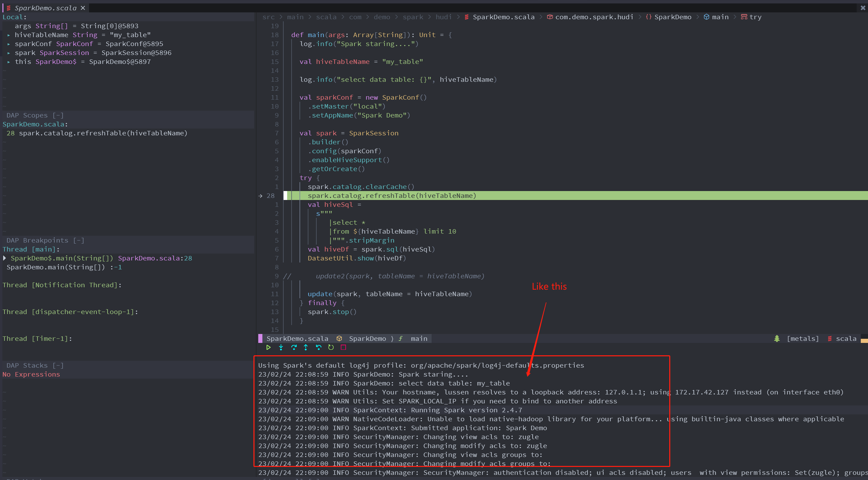Select the SparkDemo.scala tab

[46, 8]
